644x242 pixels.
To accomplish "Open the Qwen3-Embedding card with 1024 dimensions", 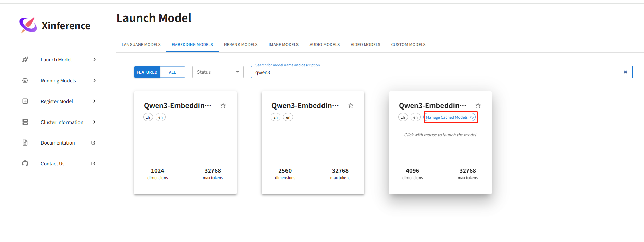I will (x=185, y=143).
